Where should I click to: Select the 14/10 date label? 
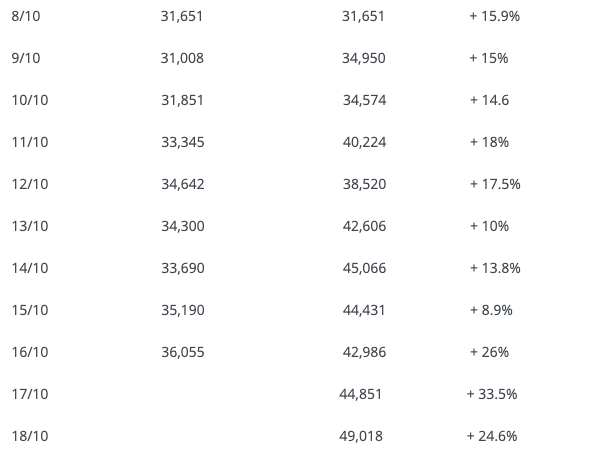[30, 268]
